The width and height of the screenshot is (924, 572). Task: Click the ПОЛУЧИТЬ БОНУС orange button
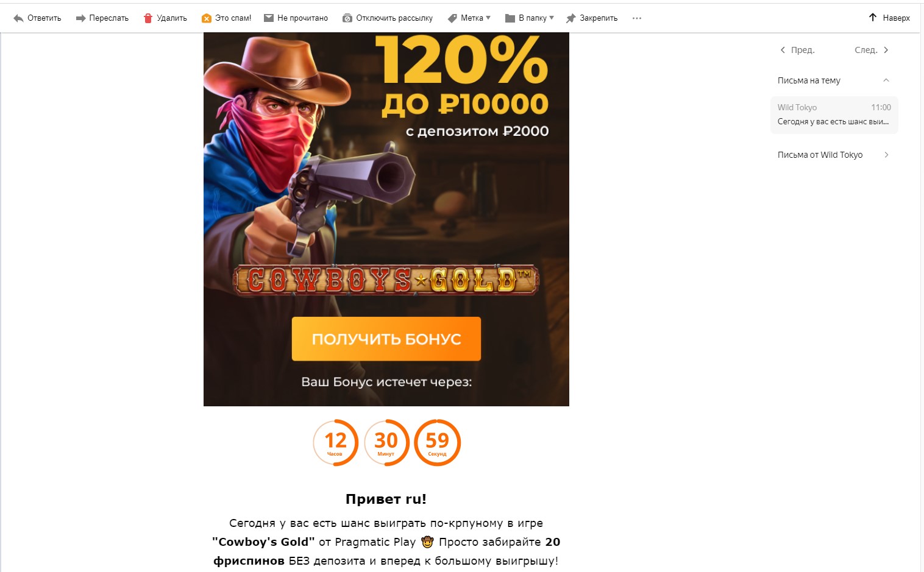point(386,339)
